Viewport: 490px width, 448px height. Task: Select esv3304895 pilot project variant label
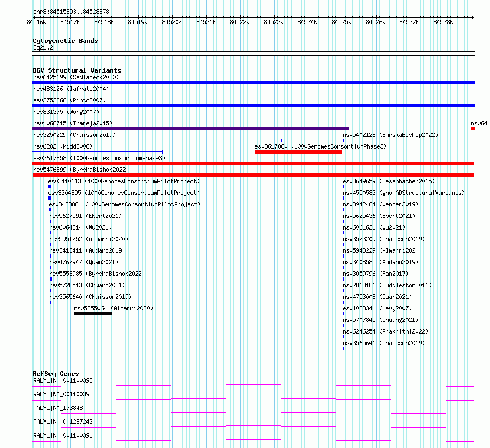coord(124,193)
